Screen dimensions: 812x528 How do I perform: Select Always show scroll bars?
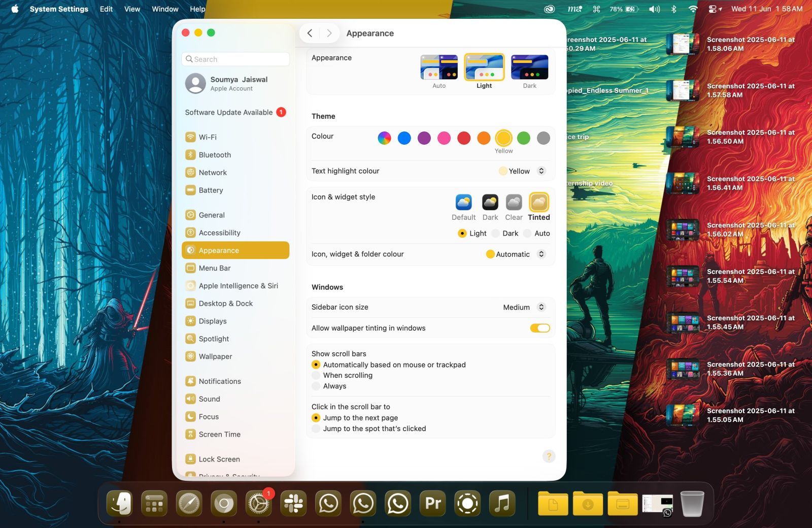(329, 386)
